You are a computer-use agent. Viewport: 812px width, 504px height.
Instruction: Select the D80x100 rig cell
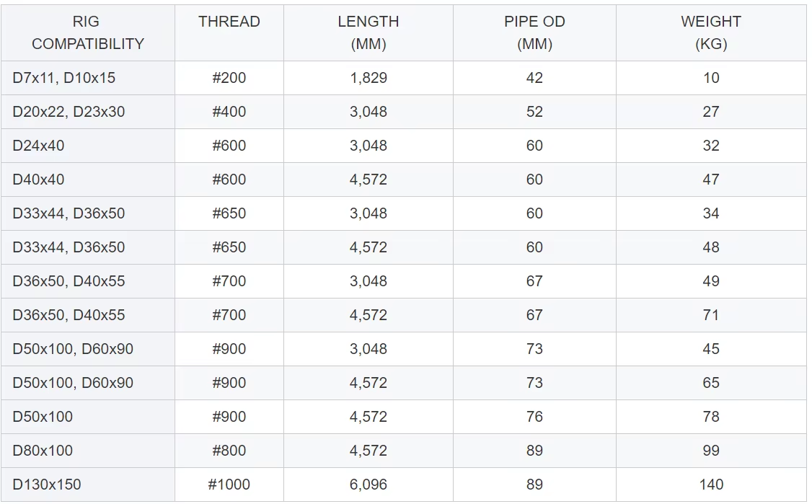coord(43,451)
